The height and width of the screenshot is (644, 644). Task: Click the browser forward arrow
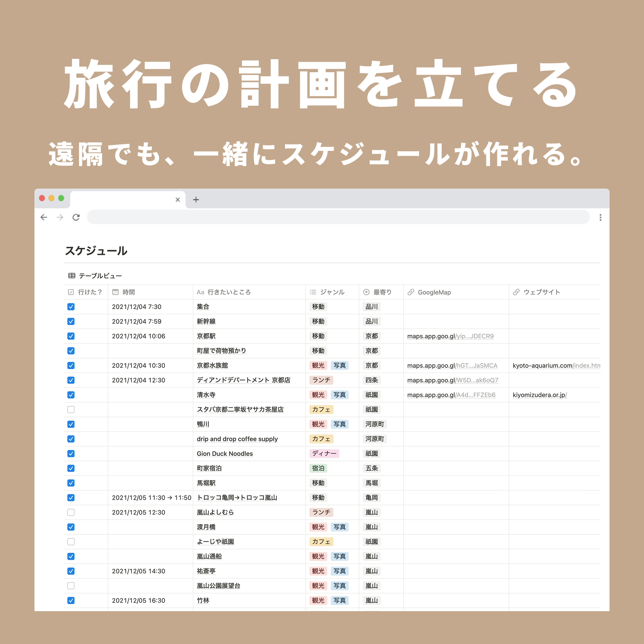[x=60, y=217]
